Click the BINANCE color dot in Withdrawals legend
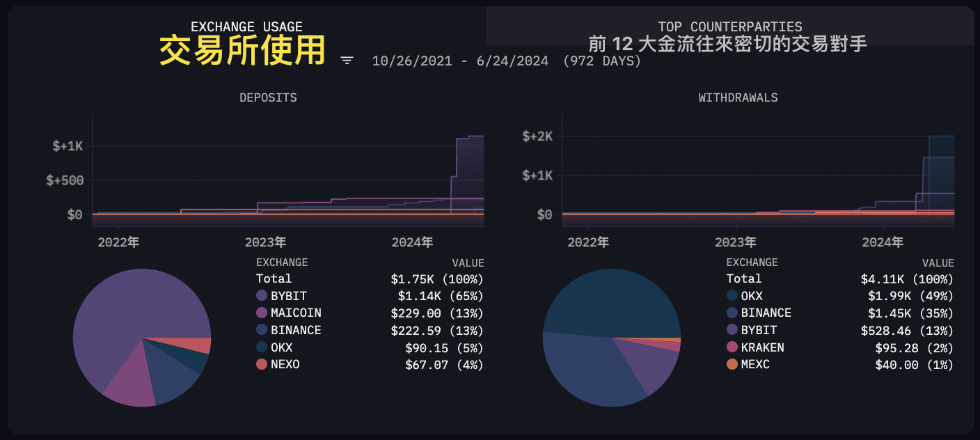The image size is (980, 440). [x=732, y=313]
